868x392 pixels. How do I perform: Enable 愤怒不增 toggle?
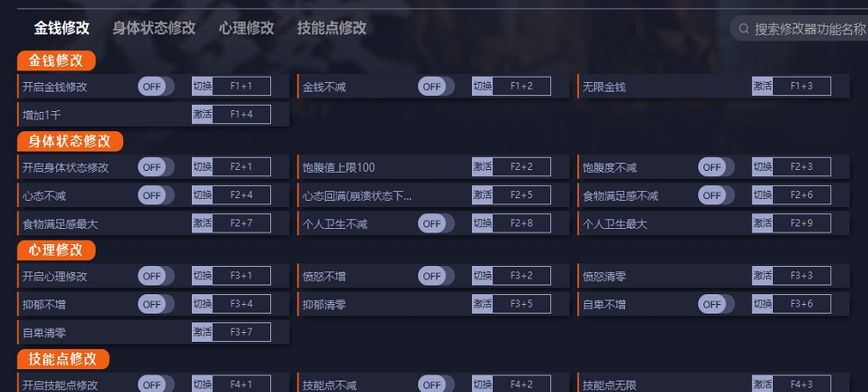pos(436,277)
